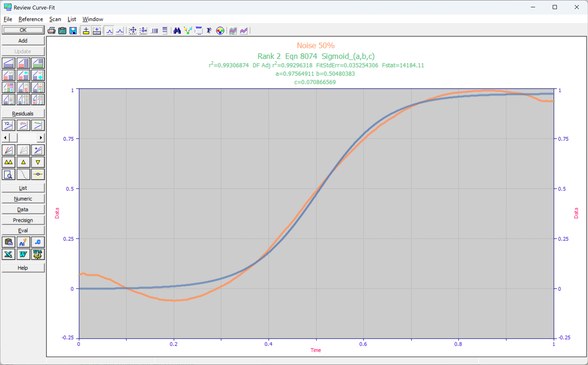Click the blue floppy disk save icon

point(73,31)
